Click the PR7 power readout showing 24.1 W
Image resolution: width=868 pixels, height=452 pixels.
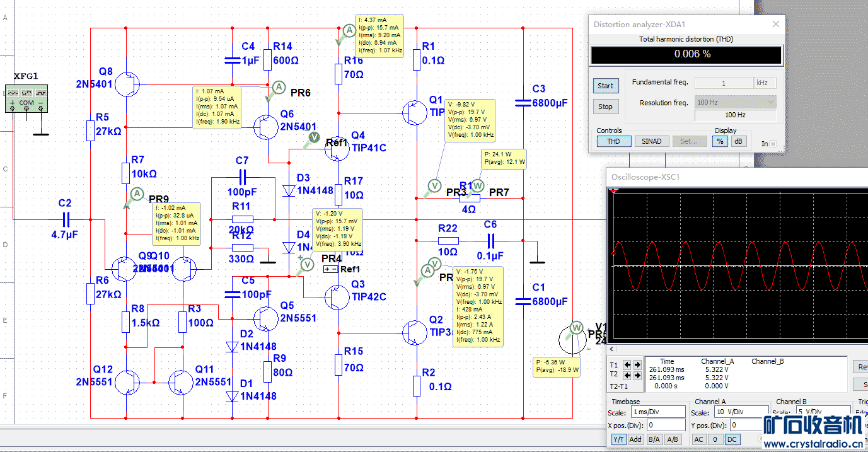point(504,158)
